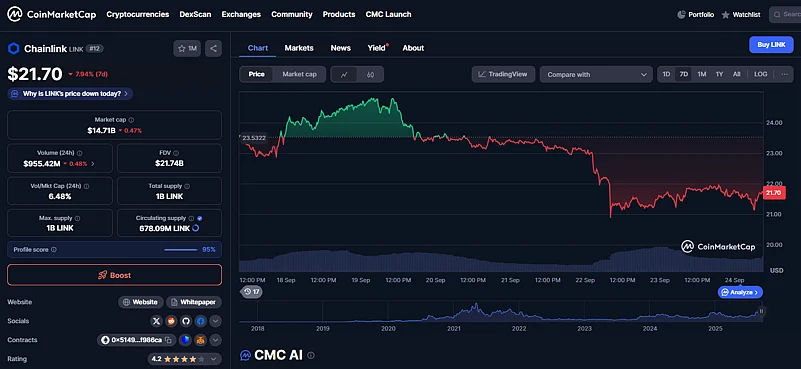
Task: Click Why is LINK's price down today?
Action: pyautogui.click(x=70, y=94)
